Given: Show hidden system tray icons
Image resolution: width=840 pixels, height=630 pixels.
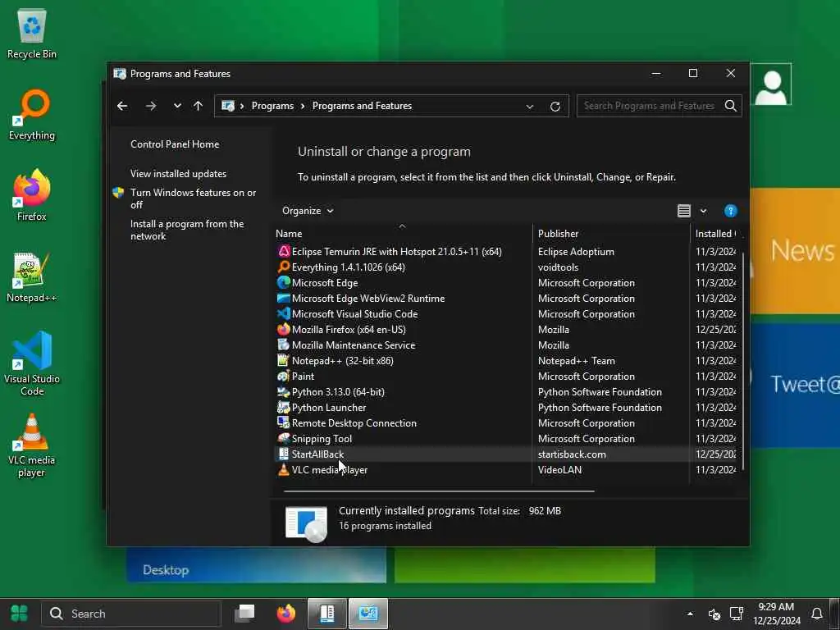Looking at the screenshot, I should (690, 614).
